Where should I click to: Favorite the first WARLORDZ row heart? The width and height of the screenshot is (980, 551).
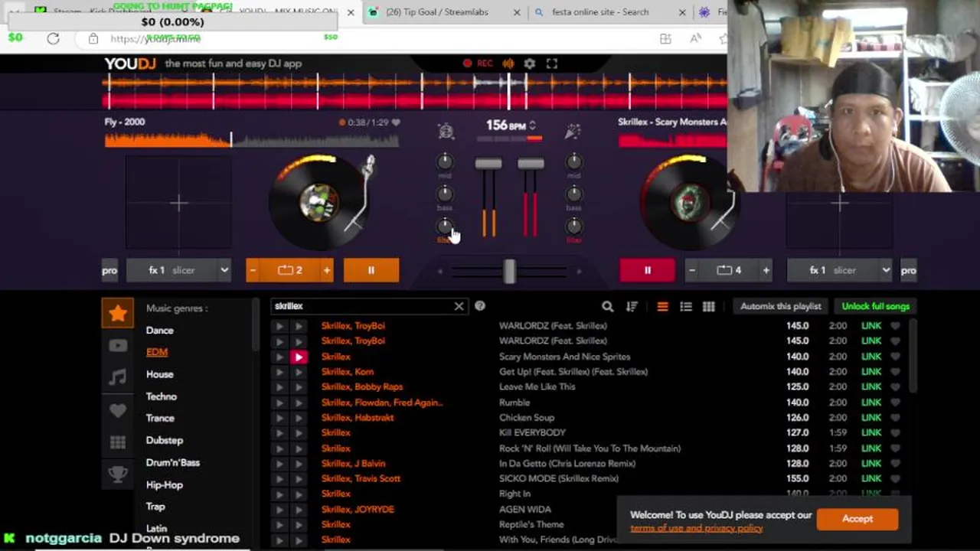click(895, 326)
